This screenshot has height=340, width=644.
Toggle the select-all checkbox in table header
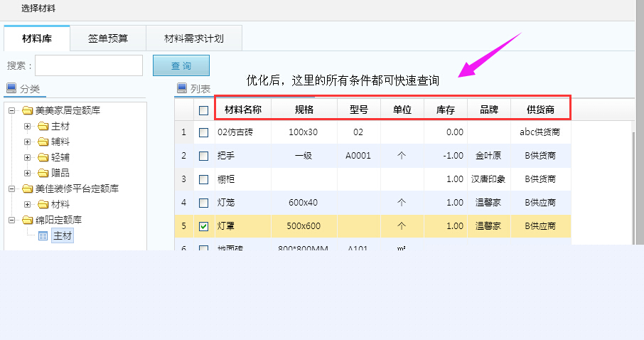[204, 110]
